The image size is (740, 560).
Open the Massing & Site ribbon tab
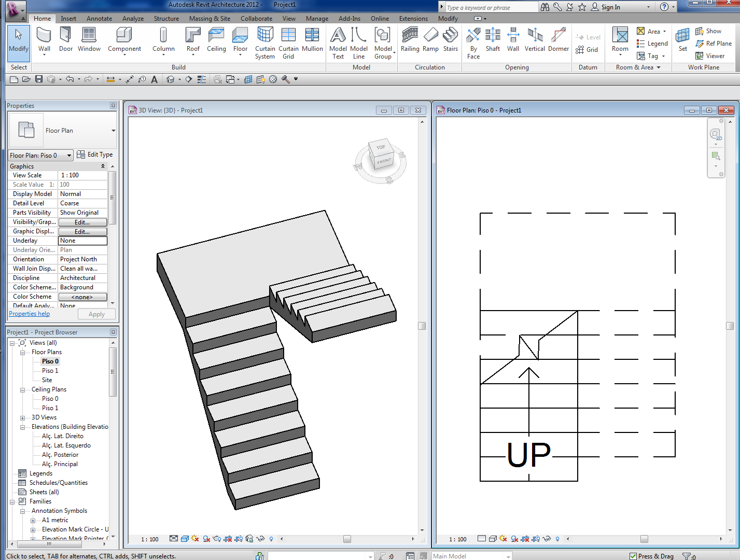(210, 19)
